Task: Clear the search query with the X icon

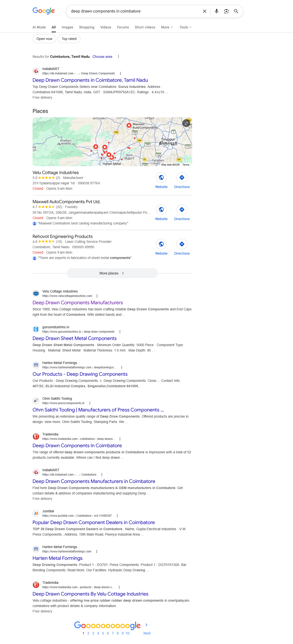Action: pyautogui.click(x=204, y=11)
